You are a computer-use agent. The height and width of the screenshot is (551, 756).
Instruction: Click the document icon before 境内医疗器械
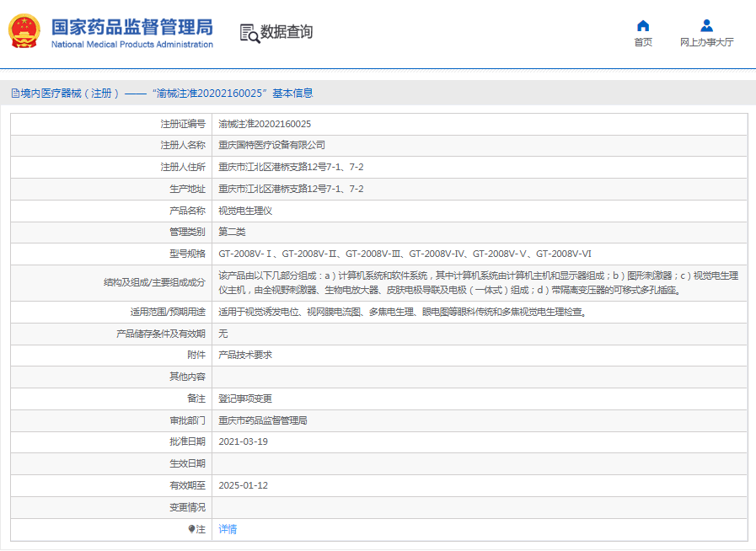[x=15, y=92]
